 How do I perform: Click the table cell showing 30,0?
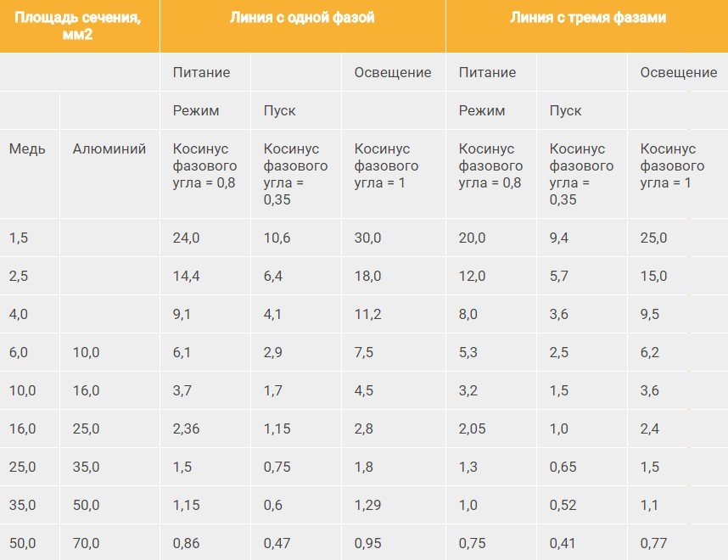[x=367, y=238]
